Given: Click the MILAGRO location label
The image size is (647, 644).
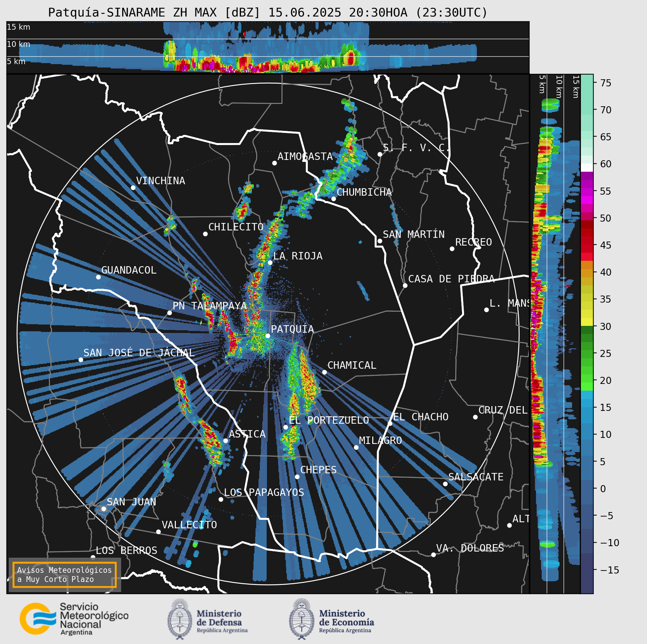Looking at the screenshot, I should coord(380,441).
